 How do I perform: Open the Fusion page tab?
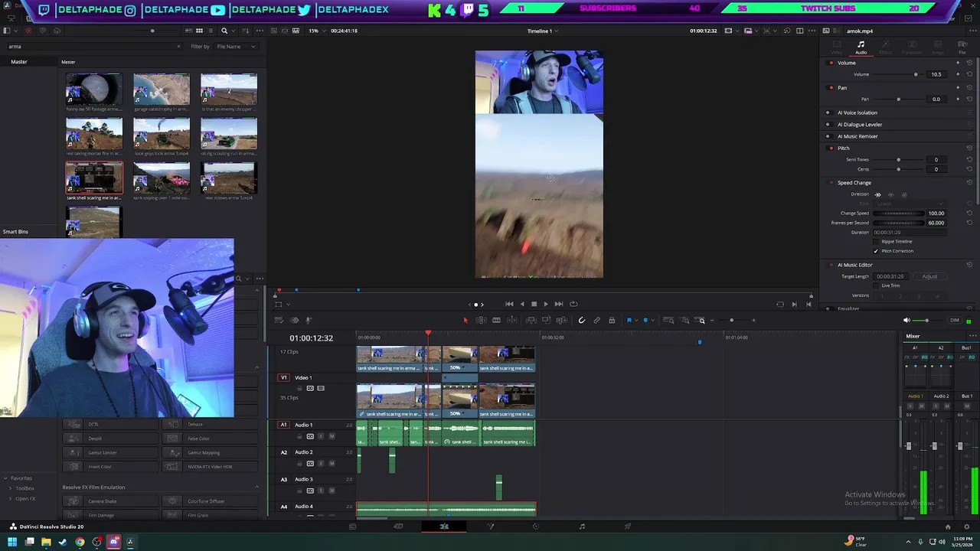tap(490, 527)
